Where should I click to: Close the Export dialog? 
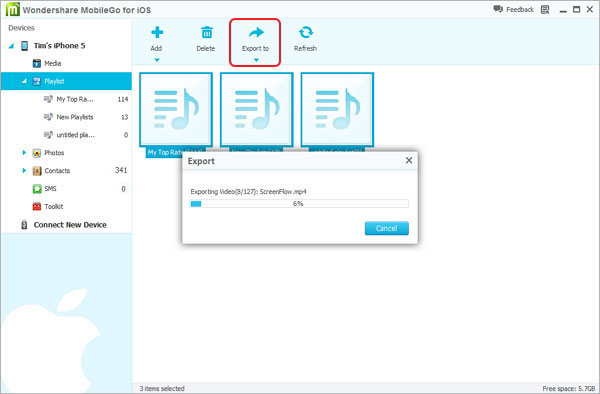409,161
